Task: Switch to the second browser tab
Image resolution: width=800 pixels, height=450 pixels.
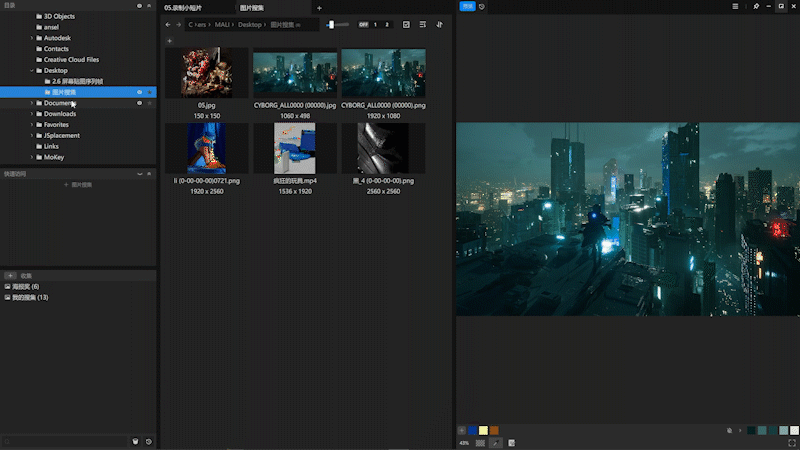Action: tap(252, 8)
